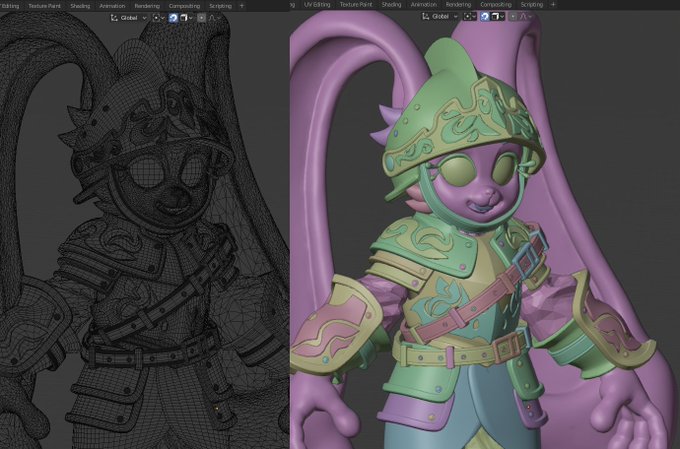Switch to Shading tab in left window
Viewport: 680px width, 449px height.
point(80,6)
